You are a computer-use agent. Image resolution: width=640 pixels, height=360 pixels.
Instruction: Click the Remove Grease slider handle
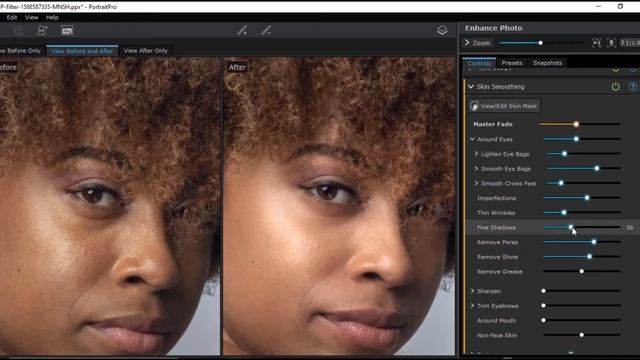click(582, 271)
